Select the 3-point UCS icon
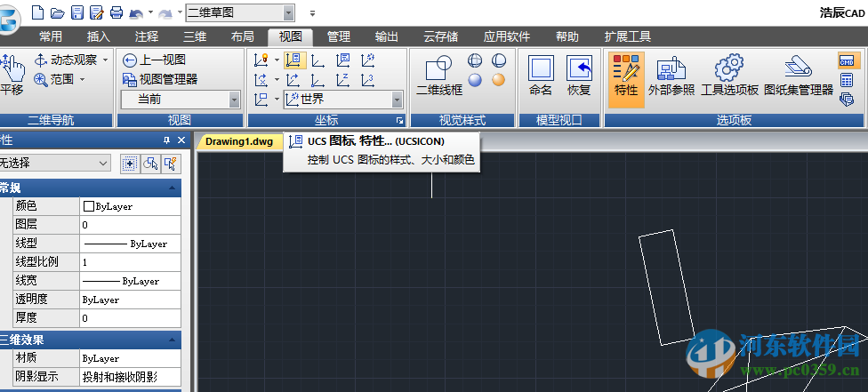This screenshot has height=392, width=868. (368, 80)
